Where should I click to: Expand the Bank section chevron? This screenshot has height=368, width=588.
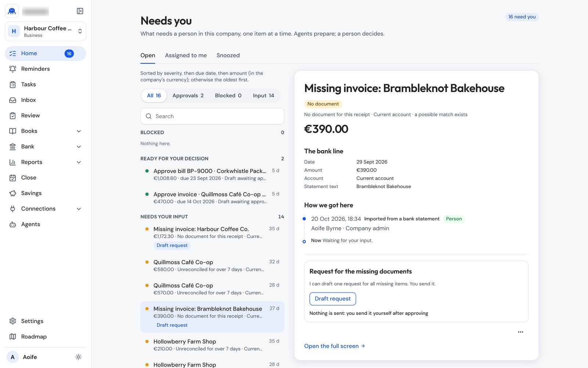(x=79, y=146)
